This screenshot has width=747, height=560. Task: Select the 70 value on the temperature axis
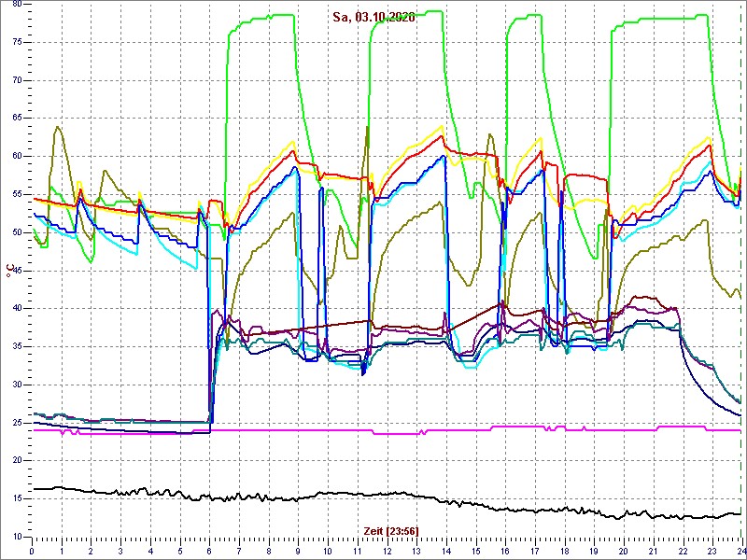pos(16,80)
